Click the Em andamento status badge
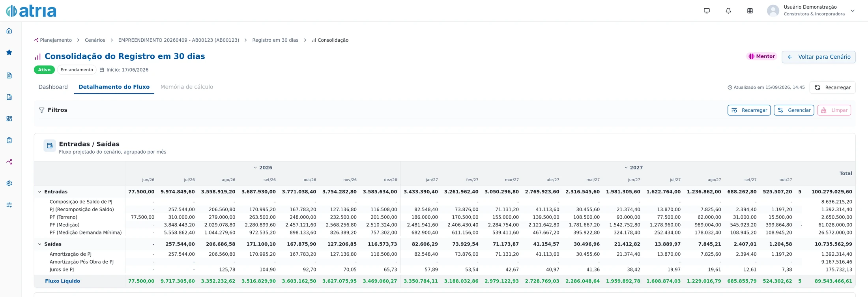This screenshot has height=297, width=868. [x=77, y=70]
